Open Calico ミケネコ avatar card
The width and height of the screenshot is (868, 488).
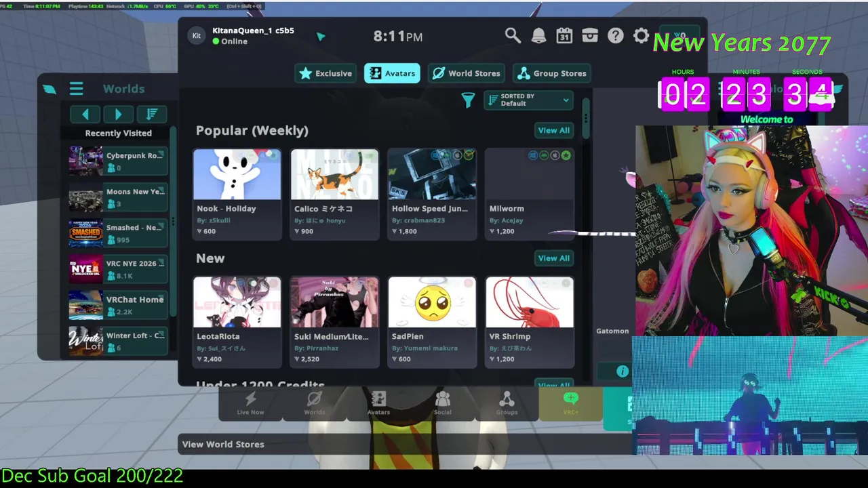(334, 194)
